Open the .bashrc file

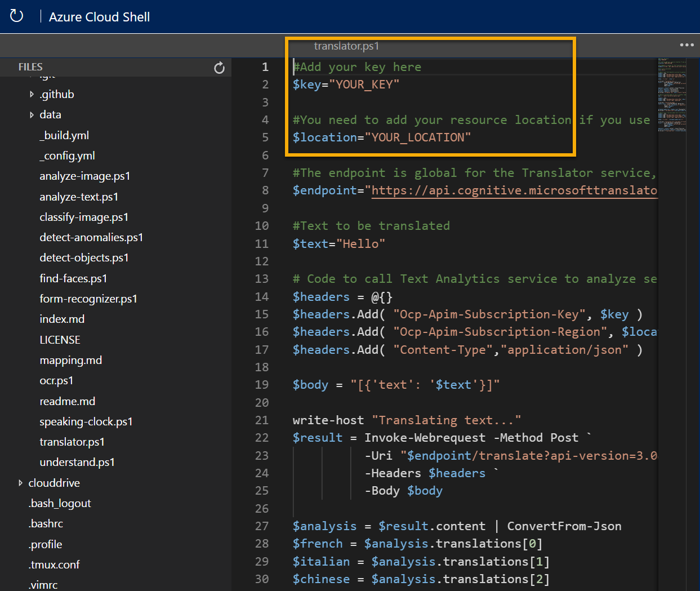pyautogui.click(x=46, y=524)
